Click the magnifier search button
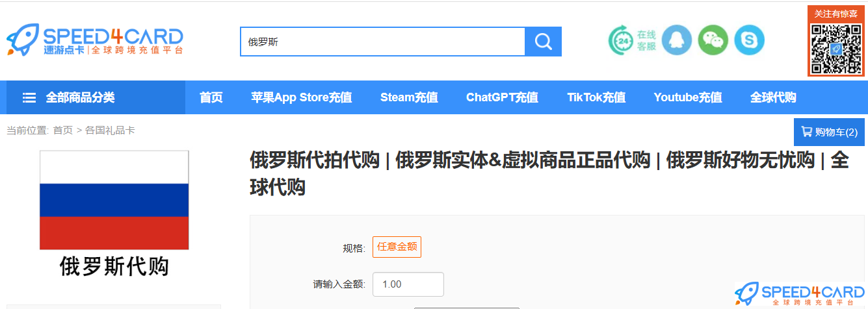 543,42
